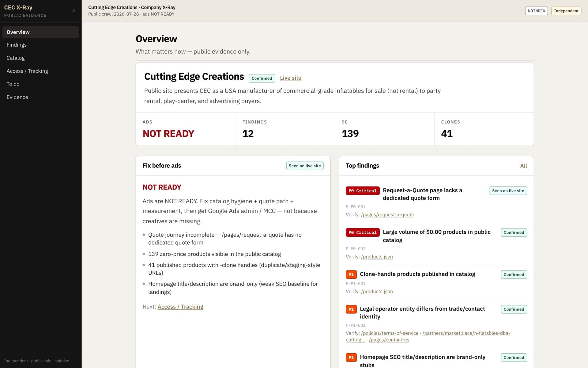Click bullet '139 zero-price products visible'
Viewport: 588px width, 368px height.
[x=214, y=254]
